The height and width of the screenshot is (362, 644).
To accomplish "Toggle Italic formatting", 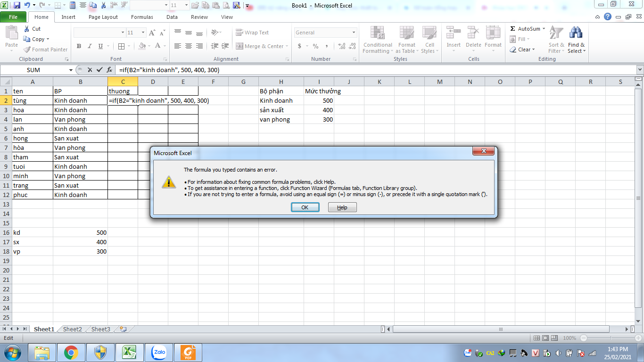I will [x=90, y=46].
